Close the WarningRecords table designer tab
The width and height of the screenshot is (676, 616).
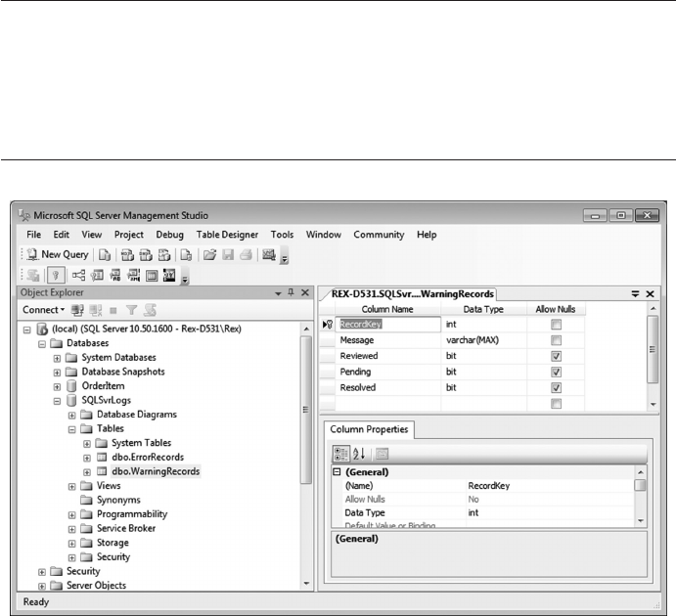(651, 294)
